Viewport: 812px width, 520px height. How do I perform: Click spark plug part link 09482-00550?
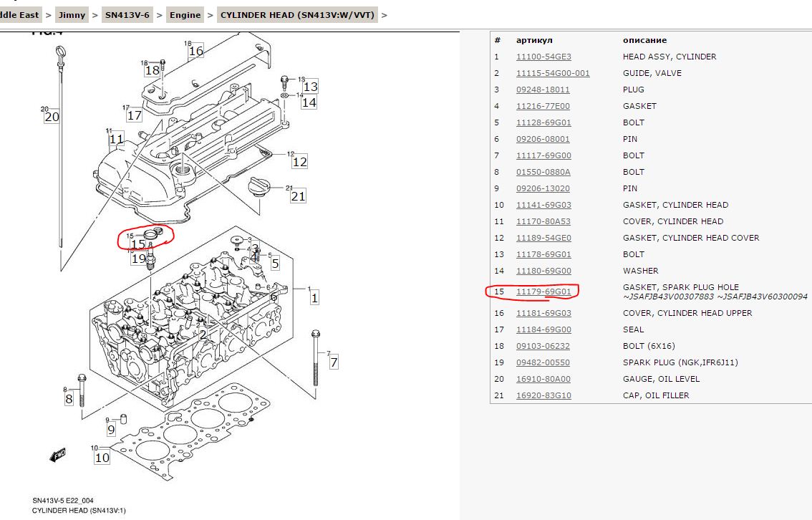(x=543, y=362)
